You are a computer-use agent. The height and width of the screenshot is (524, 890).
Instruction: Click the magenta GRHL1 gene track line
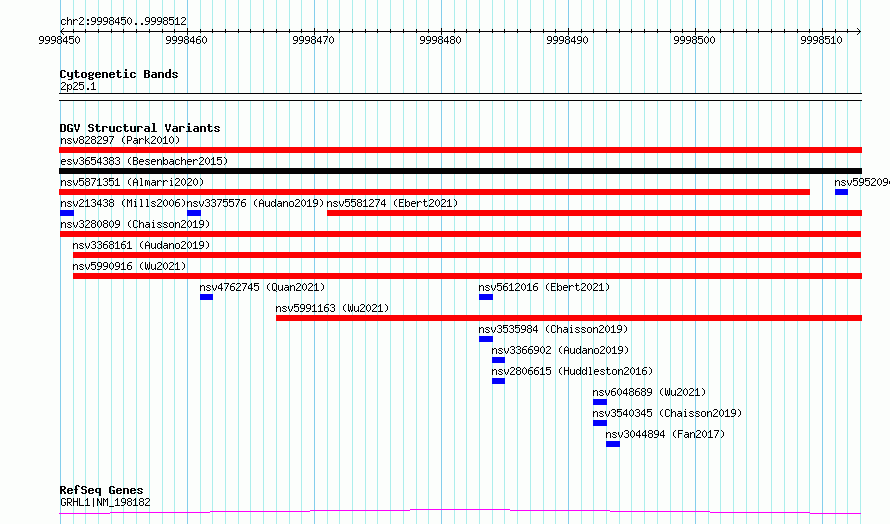pyautogui.click(x=460, y=512)
